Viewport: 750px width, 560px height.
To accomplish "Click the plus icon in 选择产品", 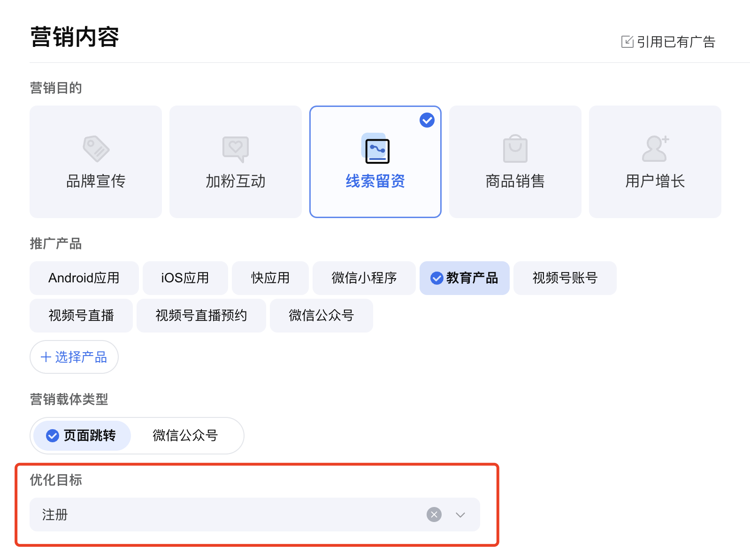I will (x=46, y=357).
